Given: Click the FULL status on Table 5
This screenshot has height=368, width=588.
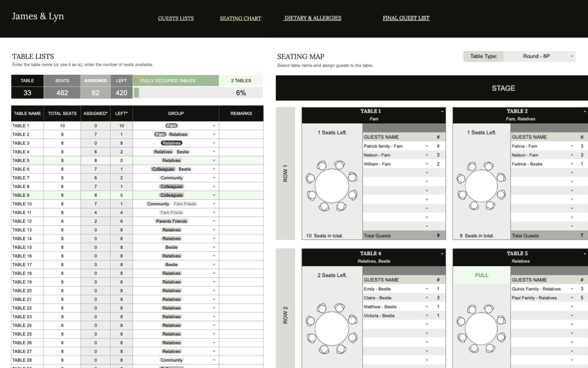Looking at the screenshot, I should (481, 275).
